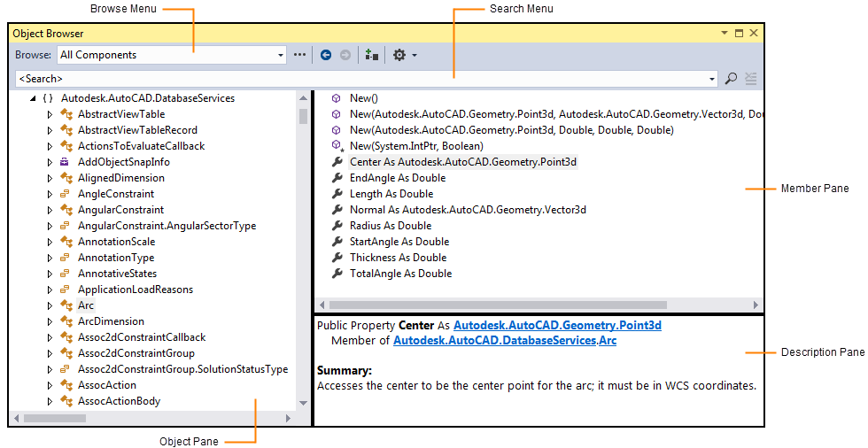Expand the ActionsToEvaluateCallback node
The width and height of the screenshot is (868, 448).
coord(50,147)
